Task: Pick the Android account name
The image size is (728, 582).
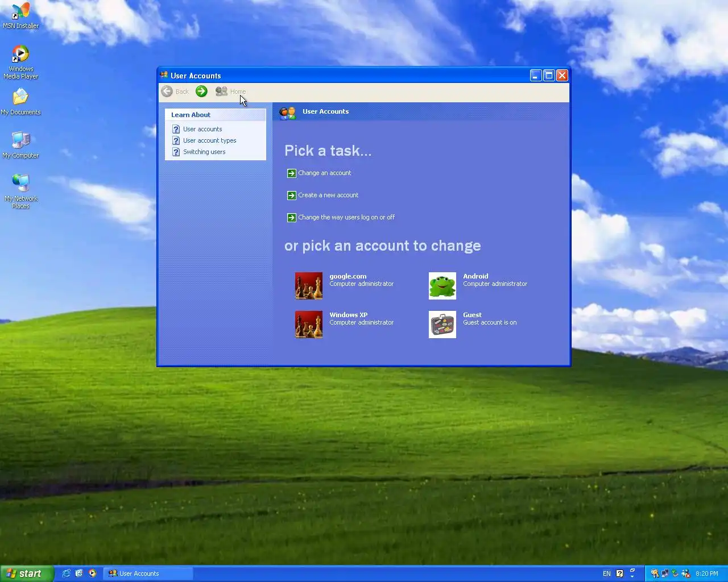Action: point(475,276)
